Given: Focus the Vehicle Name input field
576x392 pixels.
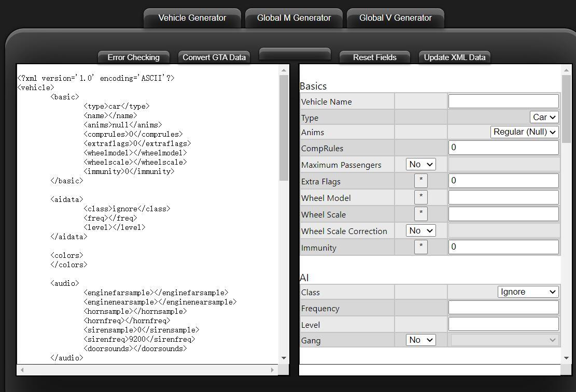Looking at the screenshot, I should (503, 101).
